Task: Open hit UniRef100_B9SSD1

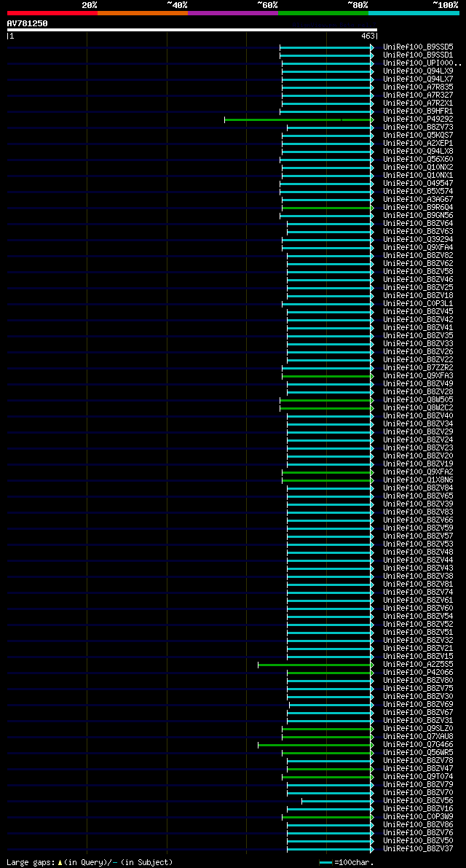Action: tap(418, 55)
